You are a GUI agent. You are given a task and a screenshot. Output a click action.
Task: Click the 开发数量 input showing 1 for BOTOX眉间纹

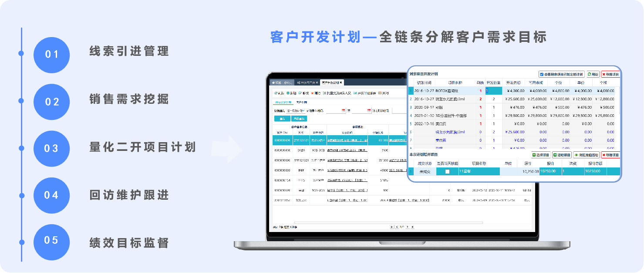click(493, 91)
